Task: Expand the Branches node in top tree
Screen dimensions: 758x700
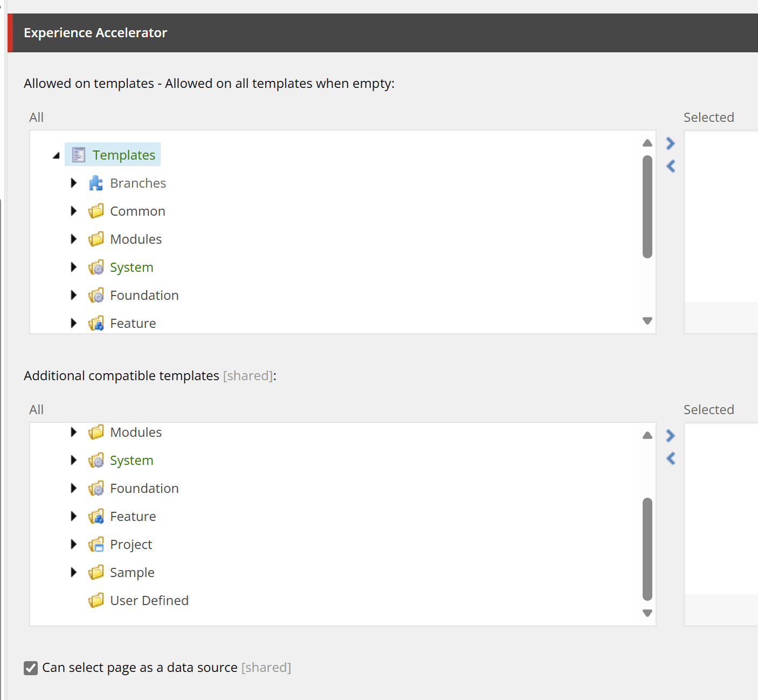Action: [x=74, y=183]
